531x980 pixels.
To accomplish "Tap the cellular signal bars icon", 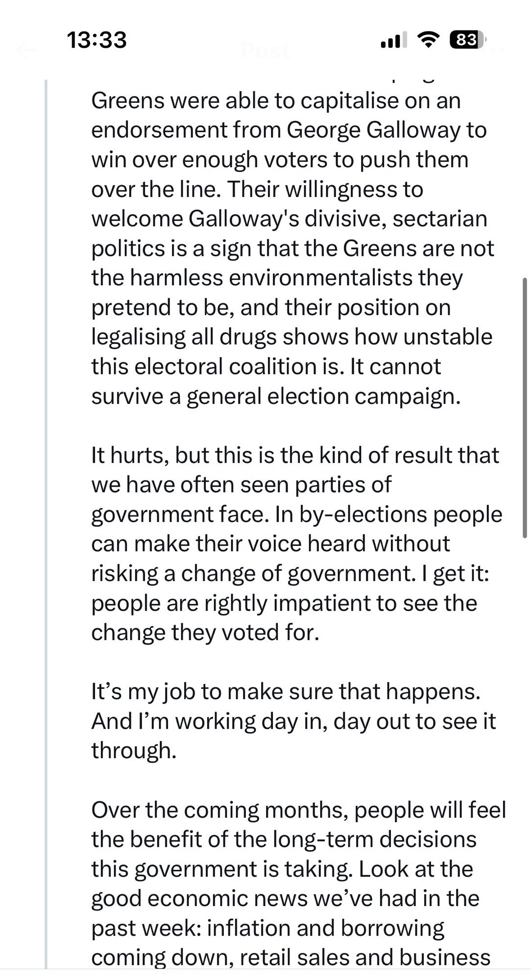I will [394, 40].
